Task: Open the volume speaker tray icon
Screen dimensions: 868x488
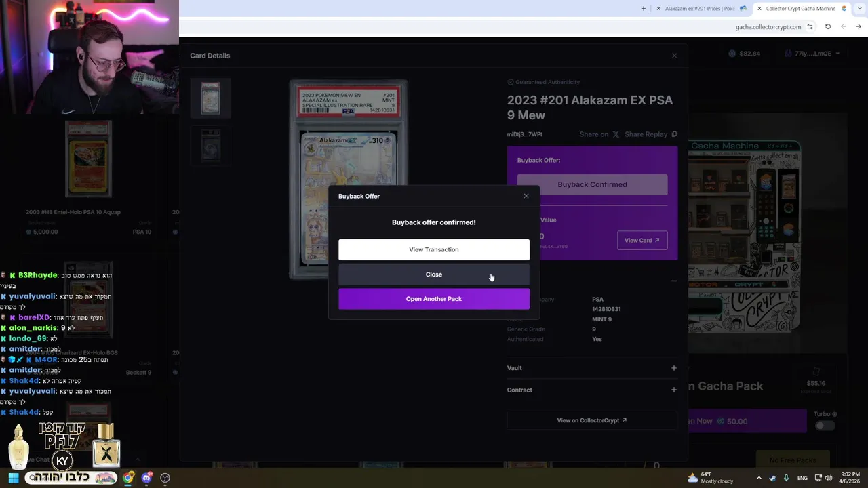Action: pos(829,478)
